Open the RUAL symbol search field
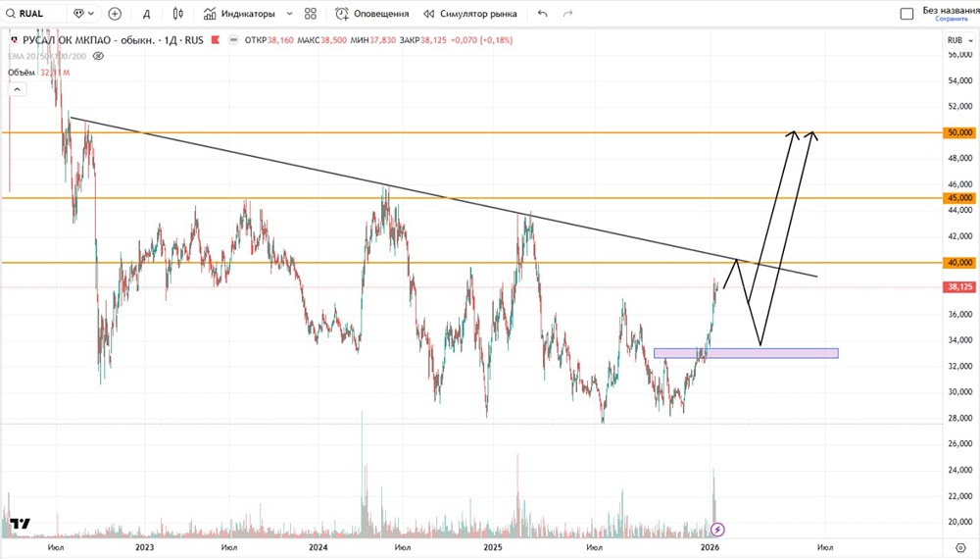The image size is (980, 559). [32, 13]
